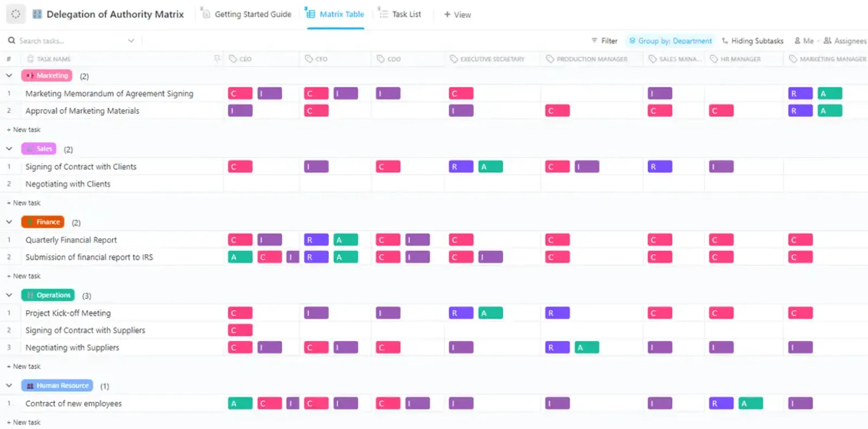This screenshot has height=429, width=868.
Task: Open 'Negotiating with Clients' task
Action: click(x=68, y=184)
